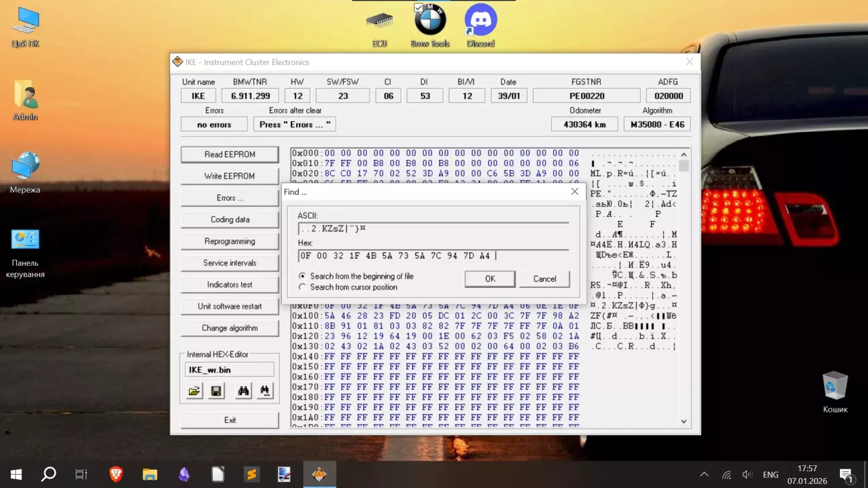Click the hex view scroll down arrow

click(684, 421)
